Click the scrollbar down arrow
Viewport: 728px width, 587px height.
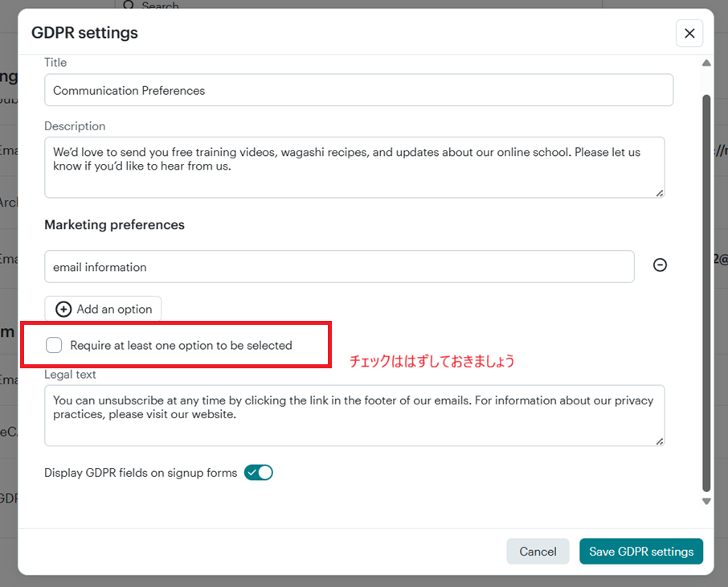click(x=706, y=501)
